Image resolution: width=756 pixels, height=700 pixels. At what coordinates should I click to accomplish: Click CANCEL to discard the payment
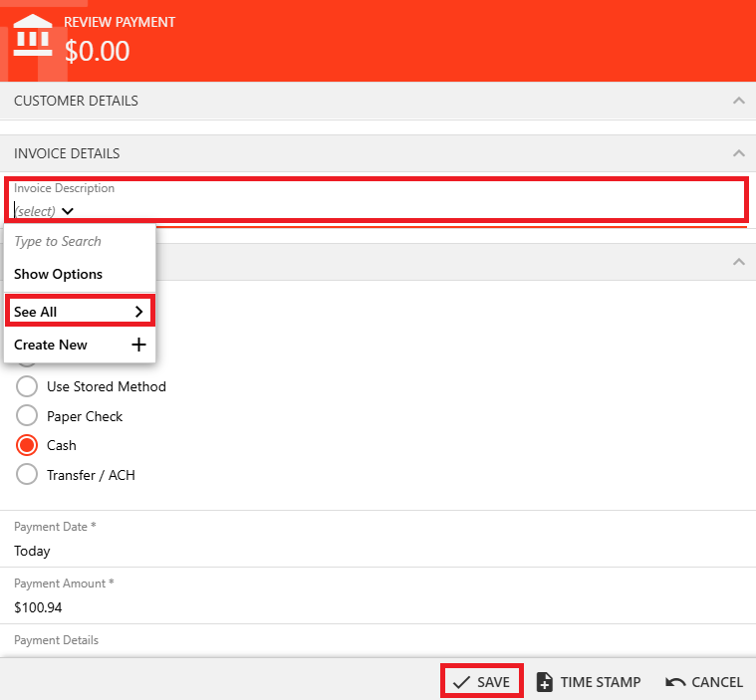704,682
